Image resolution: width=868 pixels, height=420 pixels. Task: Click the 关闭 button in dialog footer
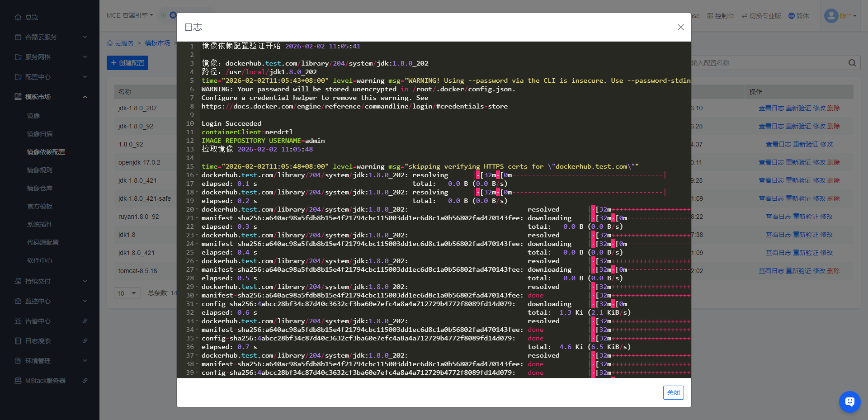(x=673, y=392)
